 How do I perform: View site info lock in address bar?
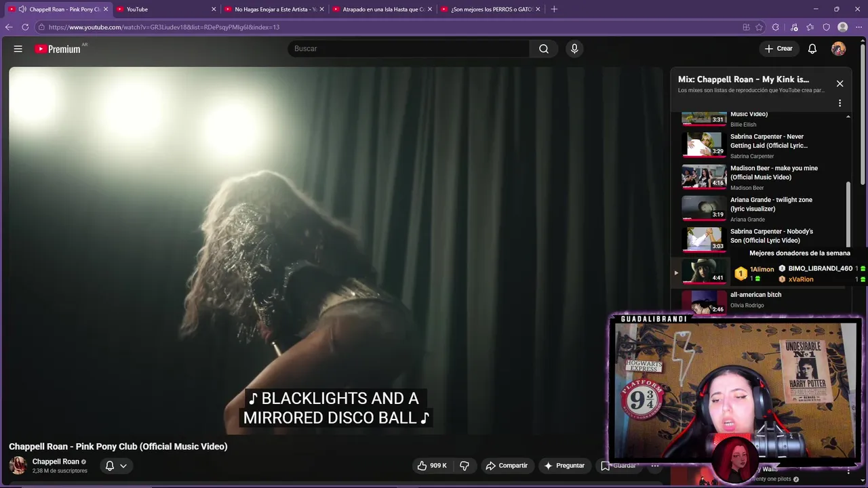pyautogui.click(x=41, y=27)
